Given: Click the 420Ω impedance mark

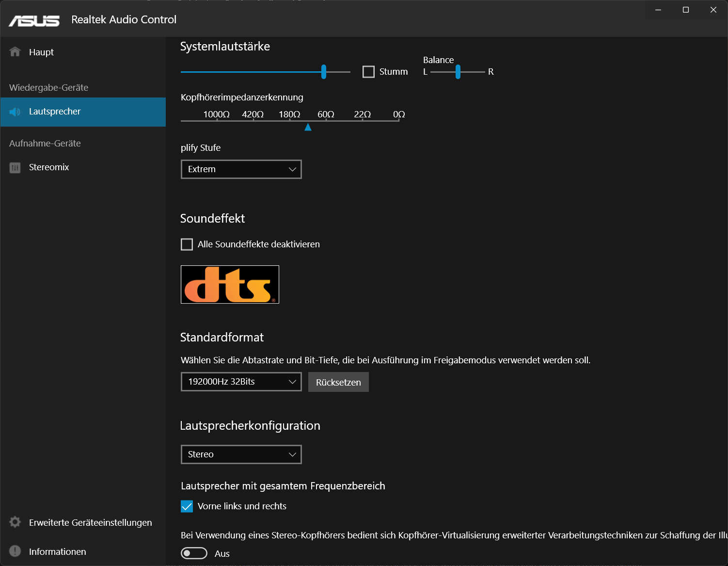Looking at the screenshot, I should coord(253,114).
